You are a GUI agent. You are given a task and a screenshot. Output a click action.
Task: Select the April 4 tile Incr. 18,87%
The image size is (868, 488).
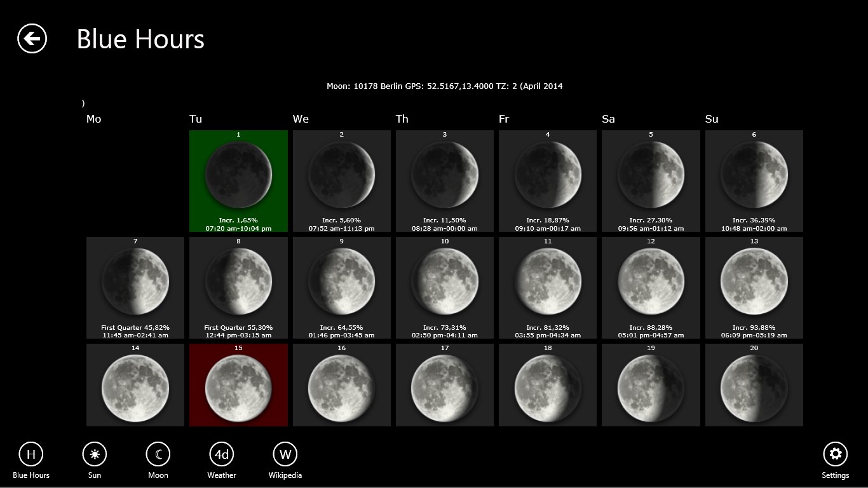click(x=547, y=181)
